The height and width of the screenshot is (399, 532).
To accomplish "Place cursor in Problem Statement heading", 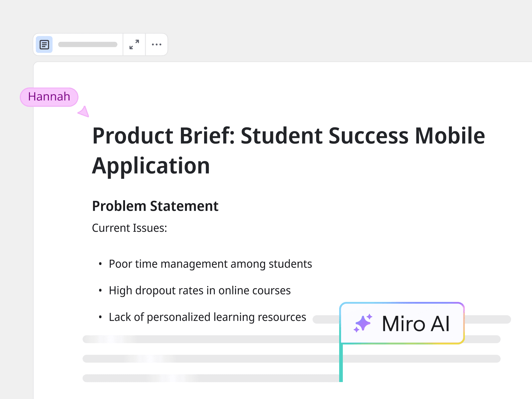I will click(155, 206).
